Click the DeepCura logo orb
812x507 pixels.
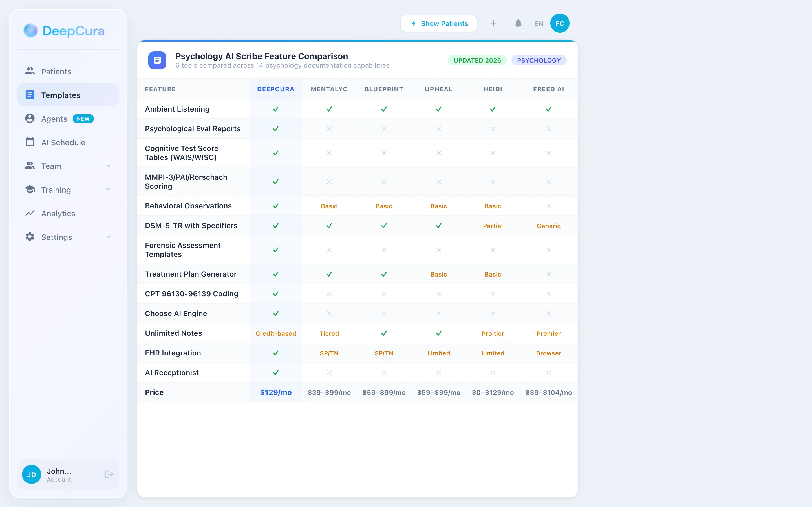click(30, 30)
